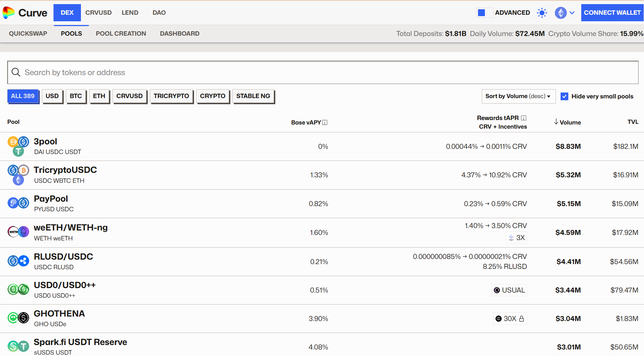
Task: Switch to the DEX tab
Action: 67,13
